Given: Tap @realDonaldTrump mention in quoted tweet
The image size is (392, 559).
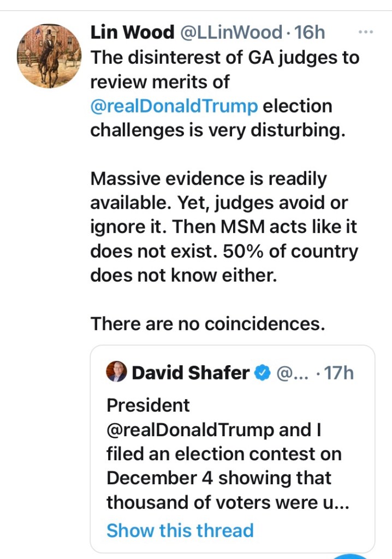Looking at the screenshot, I should pyautogui.click(x=190, y=430).
